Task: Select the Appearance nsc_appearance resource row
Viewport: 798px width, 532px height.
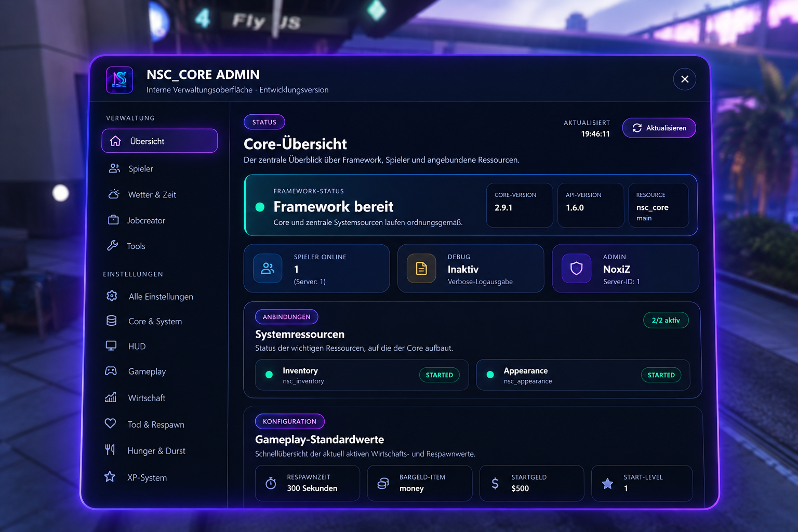Action: coord(583,375)
